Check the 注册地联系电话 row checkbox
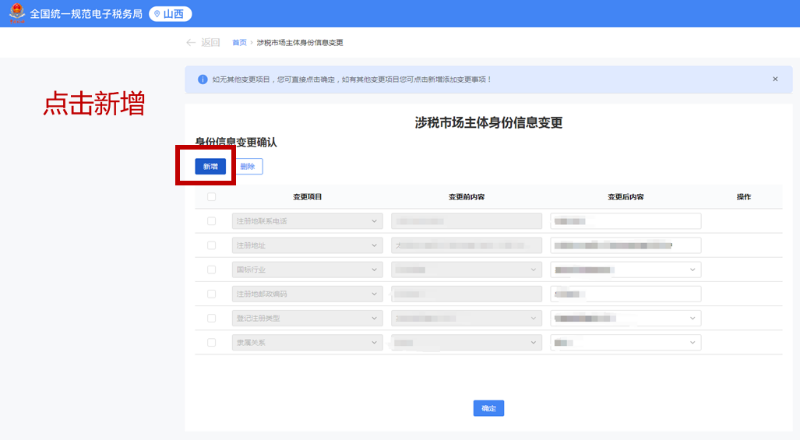This screenshot has height=440, width=800. click(211, 221)
